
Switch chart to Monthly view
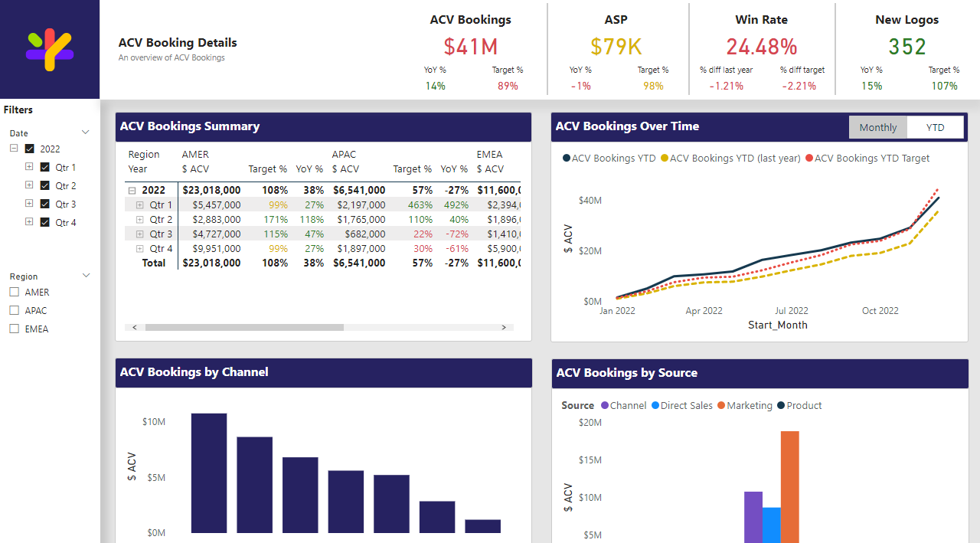878,127
